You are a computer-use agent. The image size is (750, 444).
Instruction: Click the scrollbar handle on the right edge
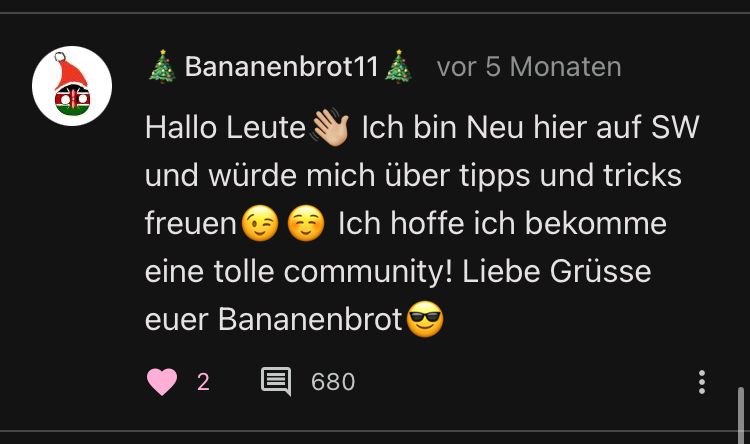(x=741, y=415)
